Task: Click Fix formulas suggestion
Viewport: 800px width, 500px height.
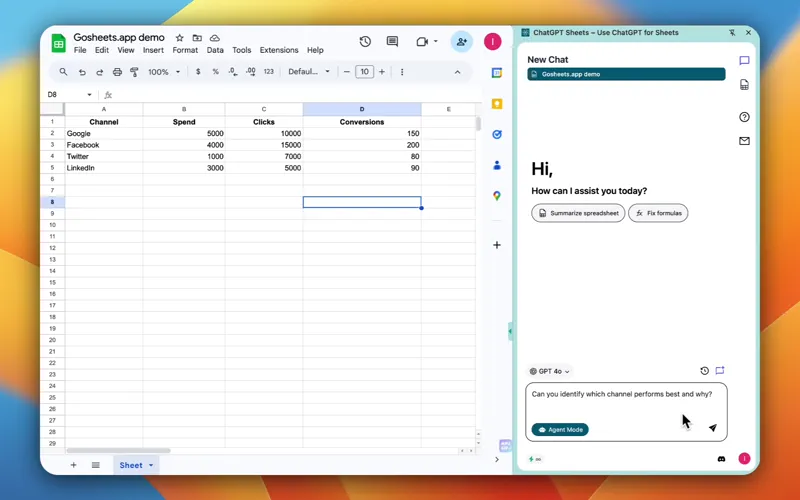Action: (658, 213)
